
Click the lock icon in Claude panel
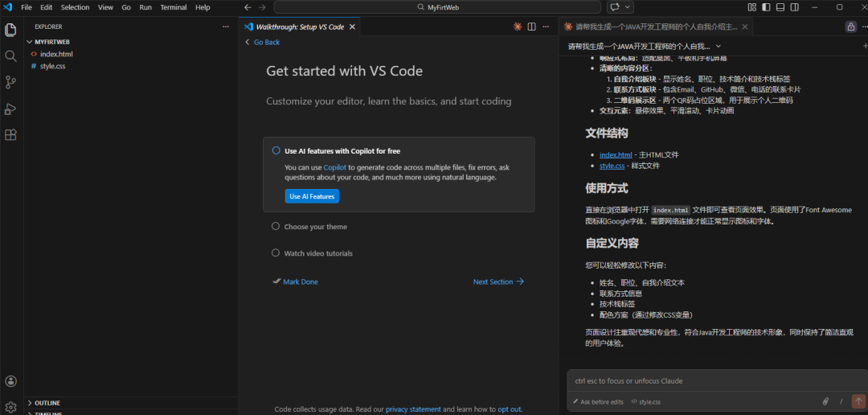click(x=851, y=27)
